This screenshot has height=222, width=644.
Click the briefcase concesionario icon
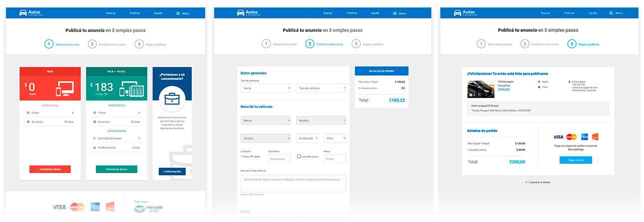tap(172, 98)
